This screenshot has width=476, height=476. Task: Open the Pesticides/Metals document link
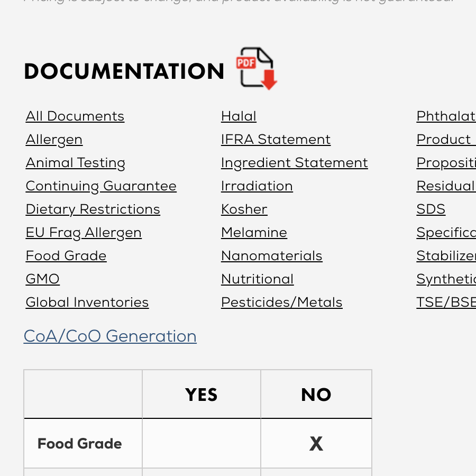(281, 303)
